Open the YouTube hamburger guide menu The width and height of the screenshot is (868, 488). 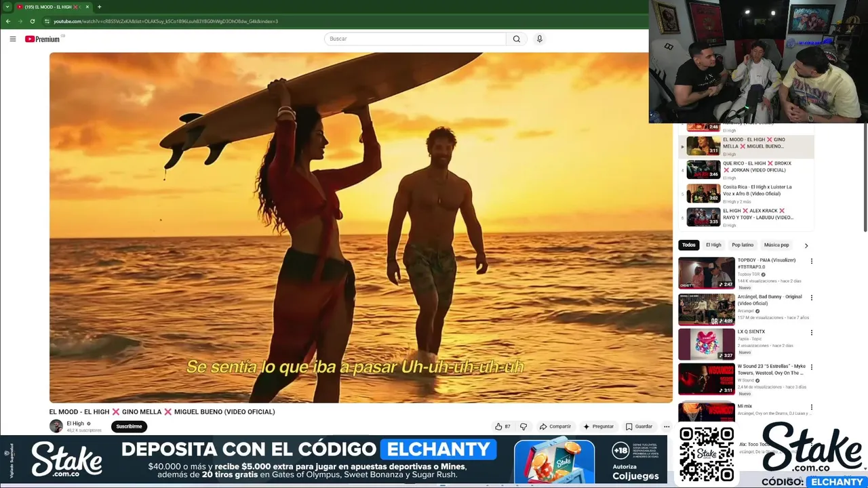click(x=12, y=39)
